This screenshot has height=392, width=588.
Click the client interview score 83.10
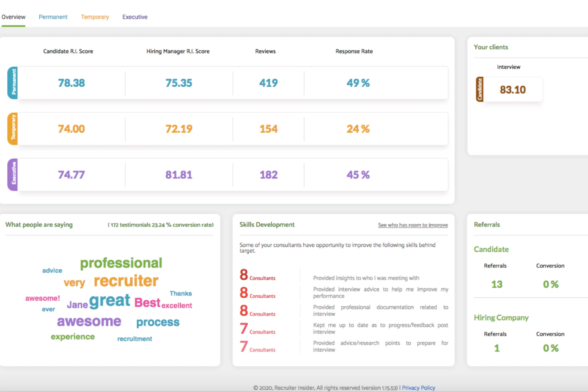pyautogui.click(x=513, y=90)
